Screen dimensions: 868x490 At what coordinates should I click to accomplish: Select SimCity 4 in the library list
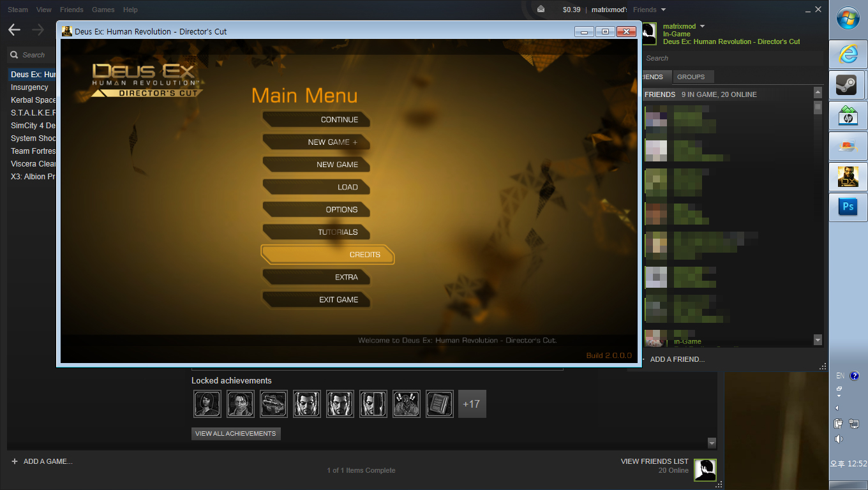pyautogui.click(x=33, y=126)
